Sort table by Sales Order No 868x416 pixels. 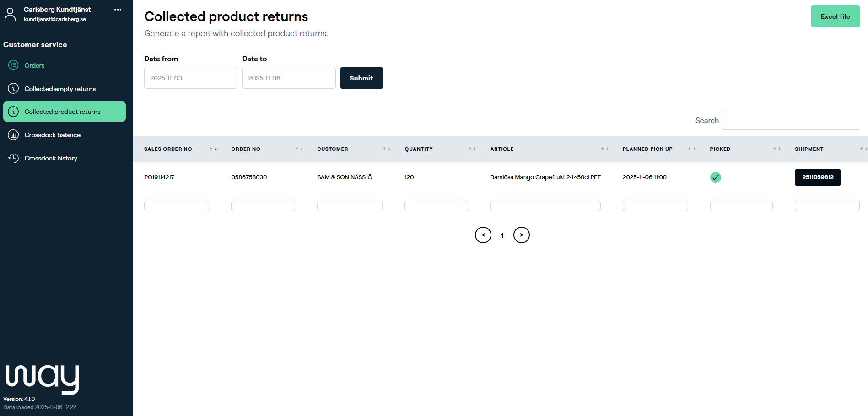(213, 149)
